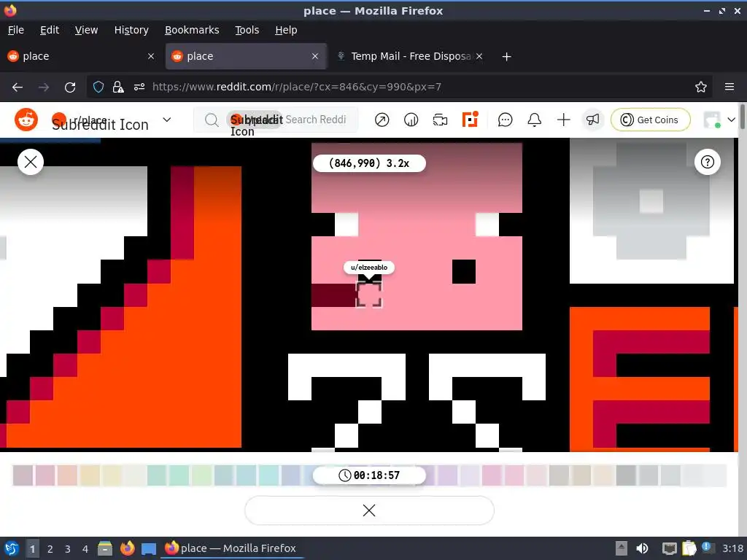Close the active place tab
The image size is (747, 560).
pyautogui.click(x=315, y=56)
